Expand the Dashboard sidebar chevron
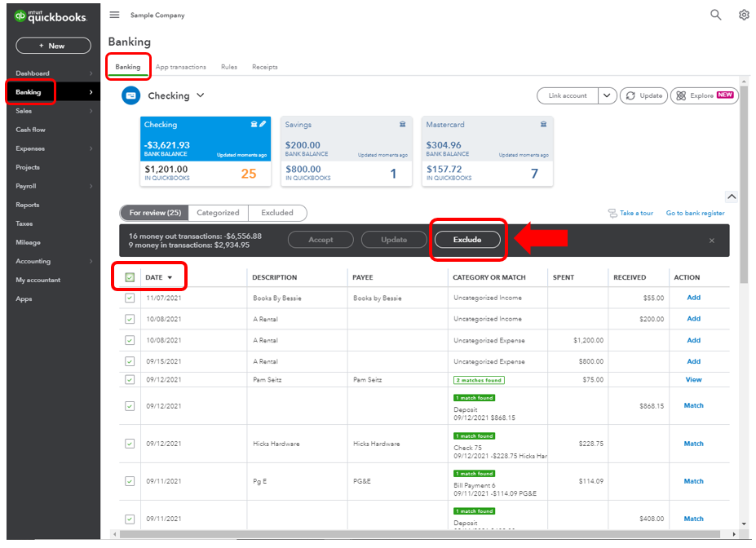 pos(91,73)
